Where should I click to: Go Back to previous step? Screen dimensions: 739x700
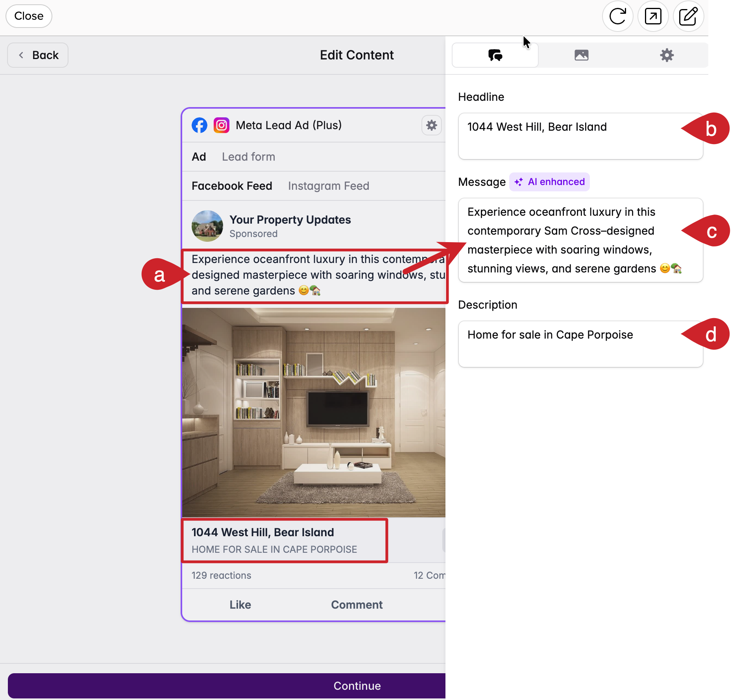point(38,55)
